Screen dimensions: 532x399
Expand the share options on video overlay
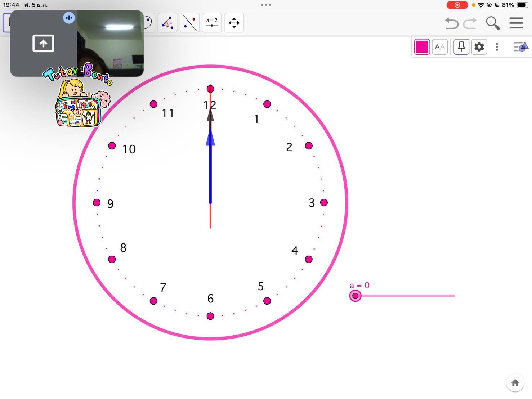[x=43, y=43]
